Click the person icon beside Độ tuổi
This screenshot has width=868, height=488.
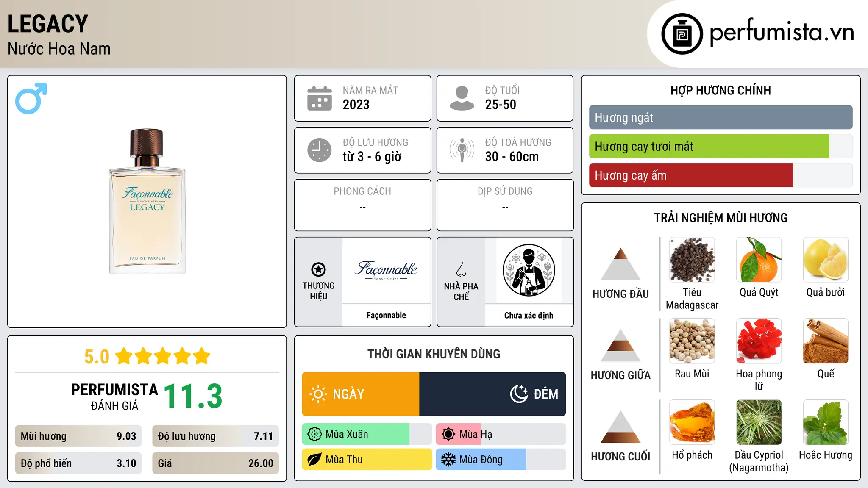click(x=462, y=98)
